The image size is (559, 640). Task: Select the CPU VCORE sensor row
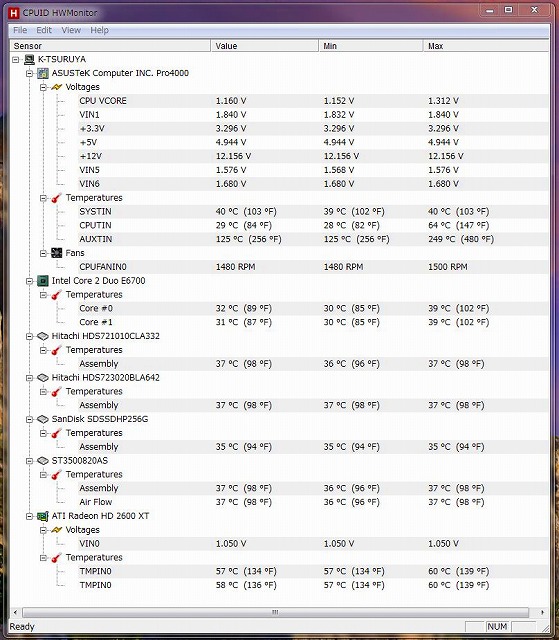279,101
